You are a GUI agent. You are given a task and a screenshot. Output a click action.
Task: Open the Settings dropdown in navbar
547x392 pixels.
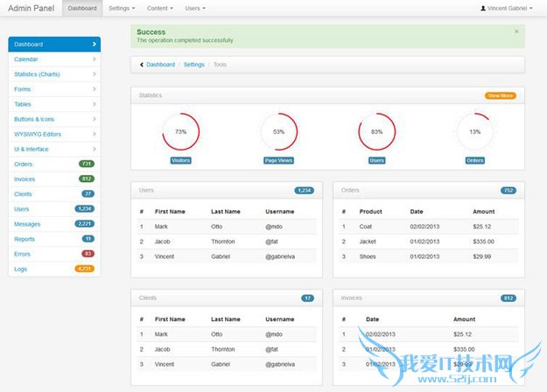122,8
